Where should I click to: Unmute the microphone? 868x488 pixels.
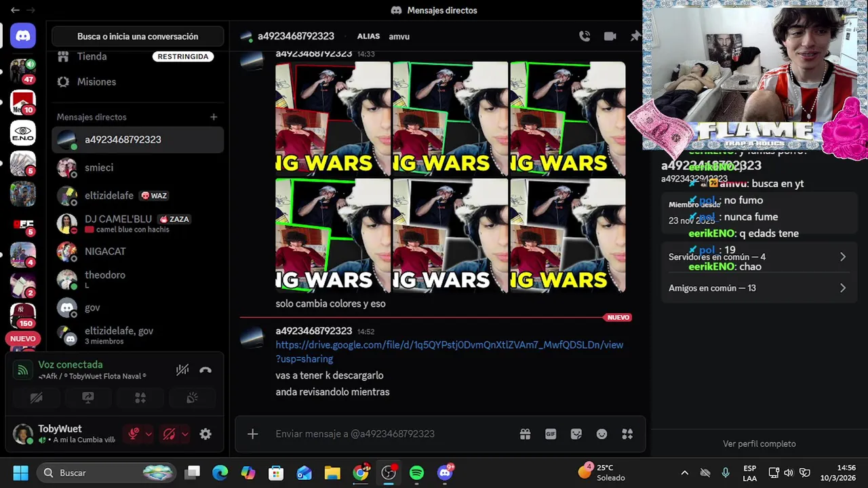tap(134, 434)
